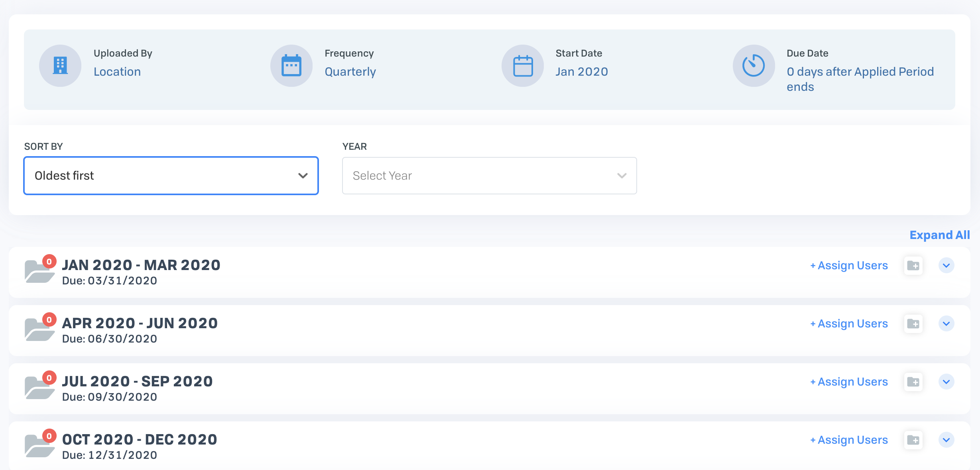This screenshot has height=470, width=980.
Task: Open the Sort By Oldest first dropdown
Action: (x=171, y=176)
